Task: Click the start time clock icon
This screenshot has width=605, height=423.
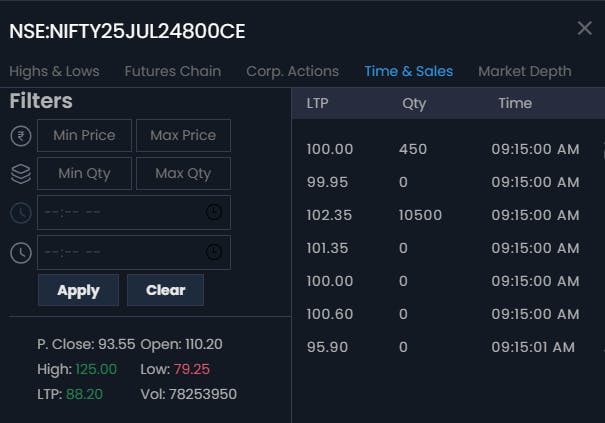Action: pos(21,213)
